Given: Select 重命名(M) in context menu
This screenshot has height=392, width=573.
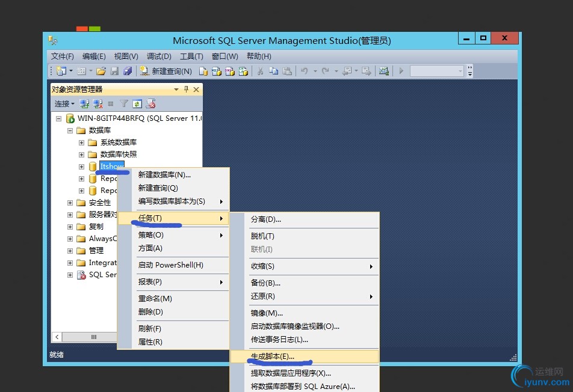Looking at the screenshot, I should [173, 299].
